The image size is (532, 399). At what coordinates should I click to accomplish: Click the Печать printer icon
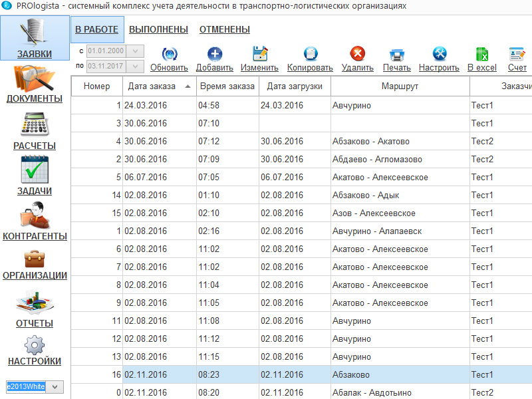pyautogui.click(x=396, y=55)
